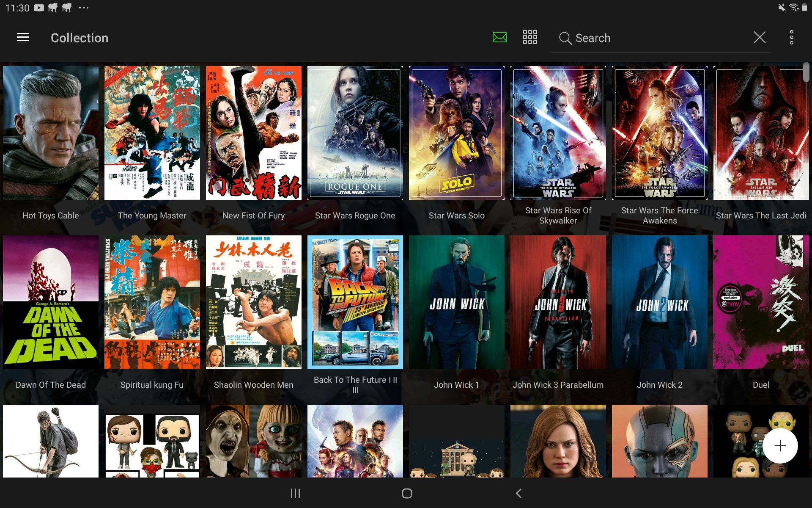Open the Funko Pop figures collage thumbnail
Viewport: 812px width, 508px height.
152,441
